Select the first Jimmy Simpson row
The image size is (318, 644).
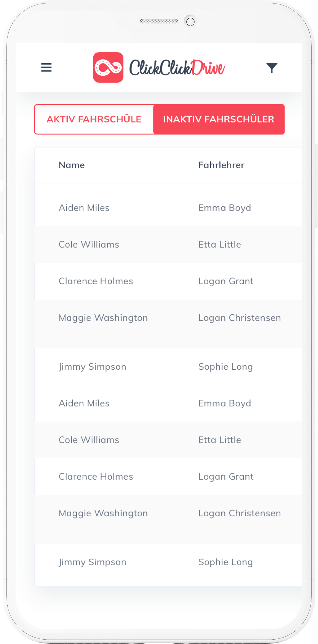pos(92,367)
